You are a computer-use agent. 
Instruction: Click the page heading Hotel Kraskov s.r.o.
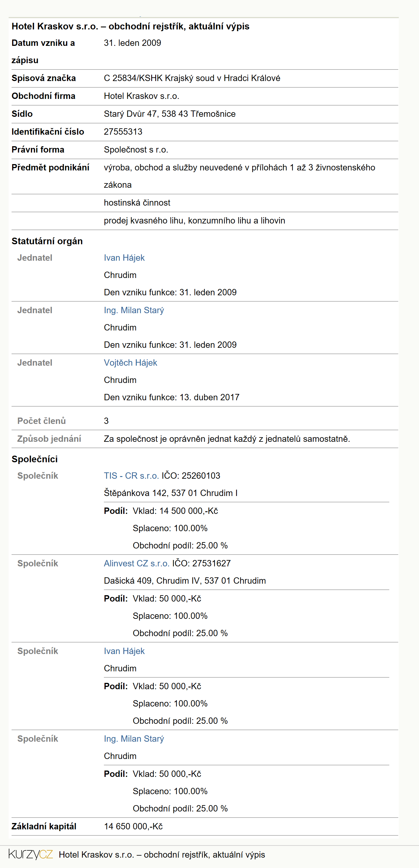130,26
